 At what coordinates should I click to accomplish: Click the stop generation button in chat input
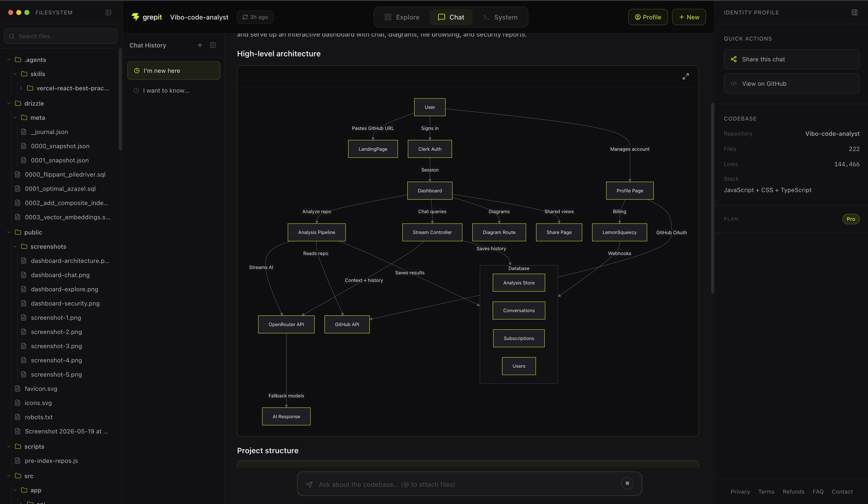[627, 483]
